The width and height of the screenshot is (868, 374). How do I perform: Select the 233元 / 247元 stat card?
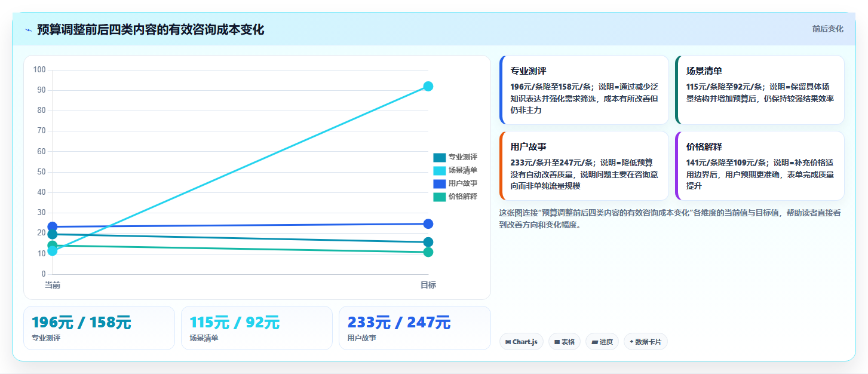coord(415,328)
